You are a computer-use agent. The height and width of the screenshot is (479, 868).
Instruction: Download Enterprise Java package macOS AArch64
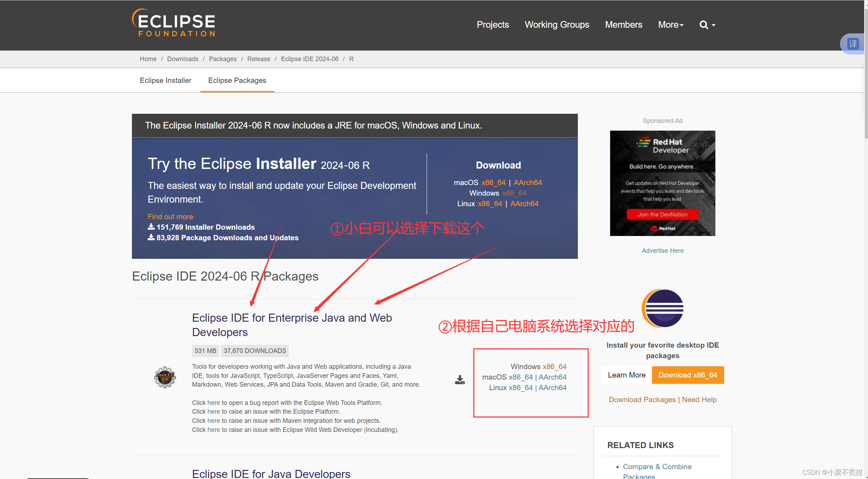coord(553,377)
